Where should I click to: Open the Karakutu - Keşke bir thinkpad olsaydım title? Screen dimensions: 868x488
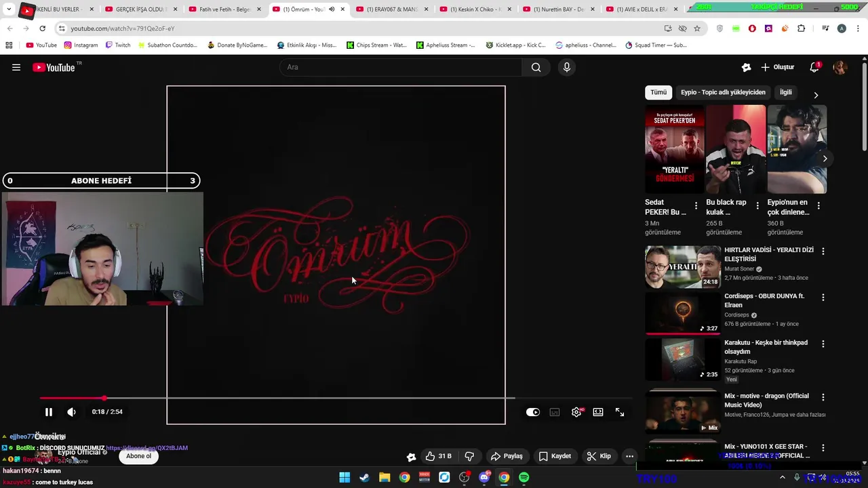pos(766,347)
